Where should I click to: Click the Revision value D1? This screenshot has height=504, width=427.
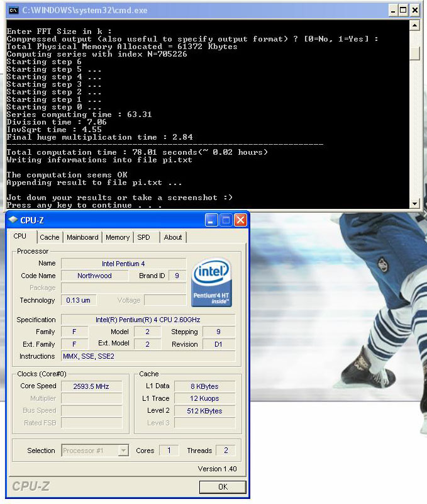point(218,344)
